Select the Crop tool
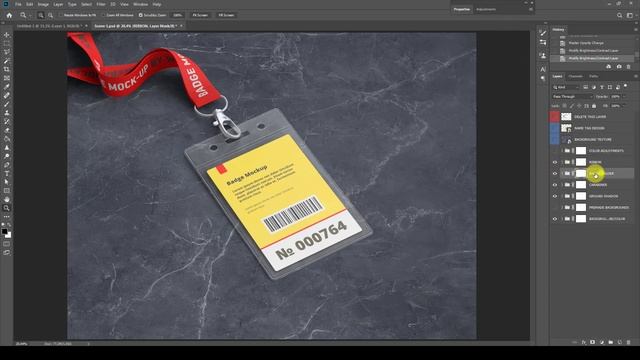 coord(7,69)
